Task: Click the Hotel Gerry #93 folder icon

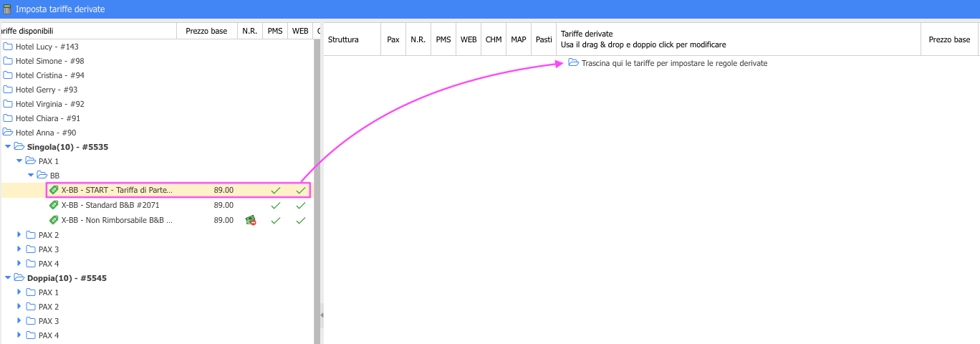Action: tap(8, 90)
